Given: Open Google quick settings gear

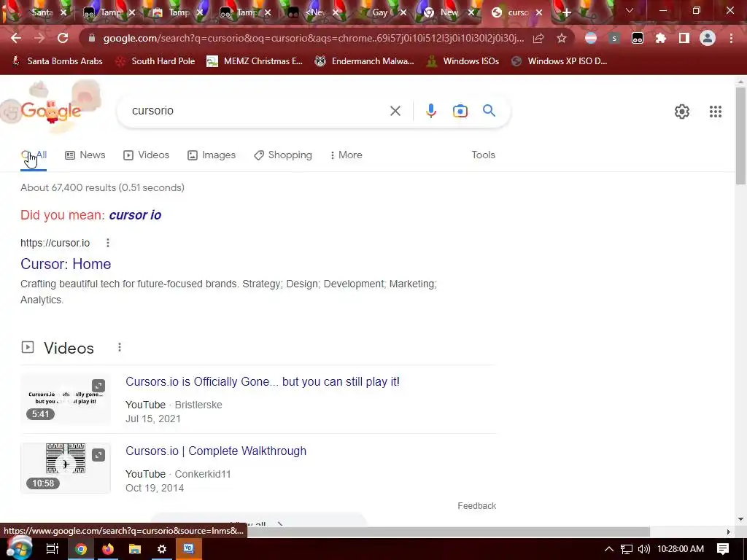Looking at the screenshot, I should point(682,112).
